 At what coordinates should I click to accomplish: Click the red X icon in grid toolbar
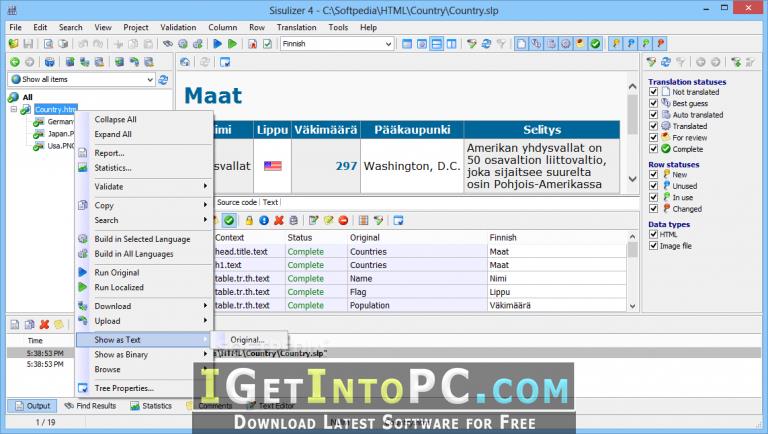(x=279, y=220)
